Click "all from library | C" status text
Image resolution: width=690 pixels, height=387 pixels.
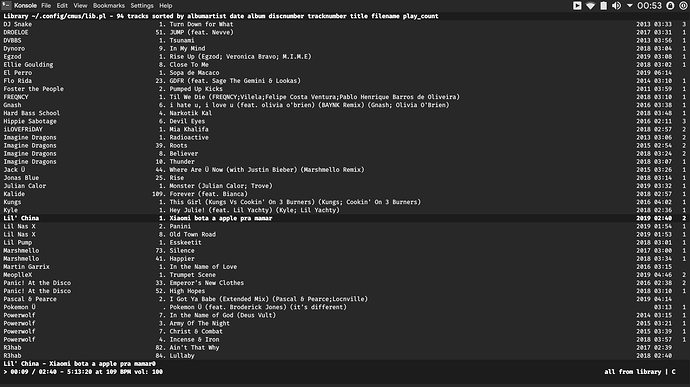tap(639, 372)
